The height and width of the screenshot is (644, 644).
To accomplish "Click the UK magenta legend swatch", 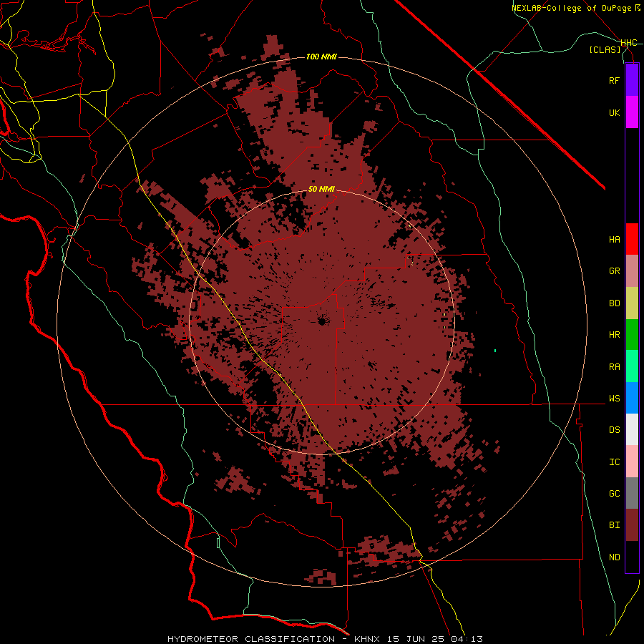I will (x=632, y=112).
